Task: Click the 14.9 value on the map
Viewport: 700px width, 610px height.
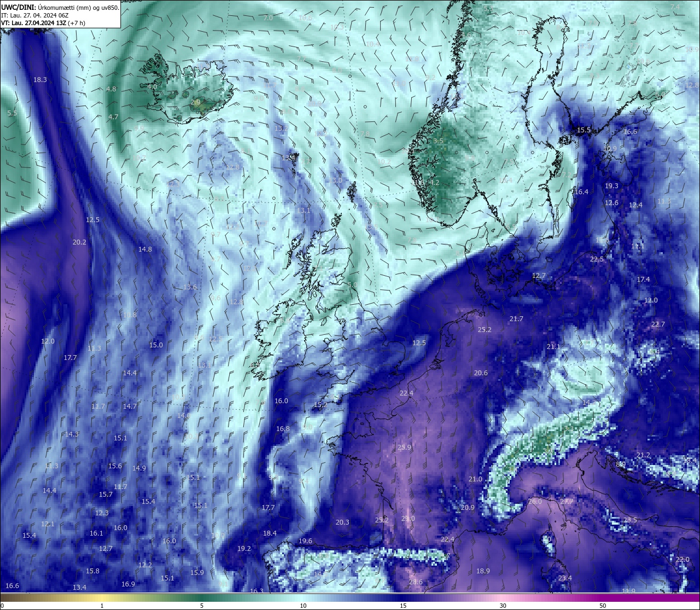Action: point(139,468)
